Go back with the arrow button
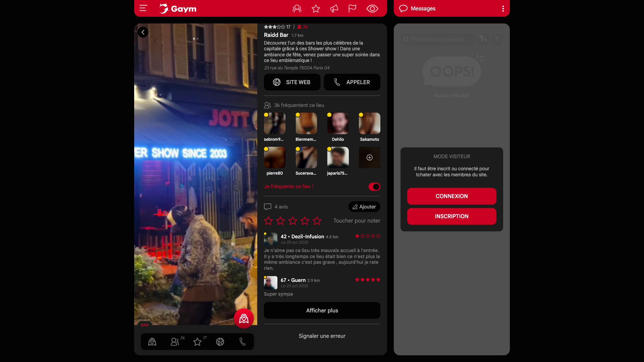The height and width of the screenshot is (362, 644). (x=143, y=32)
